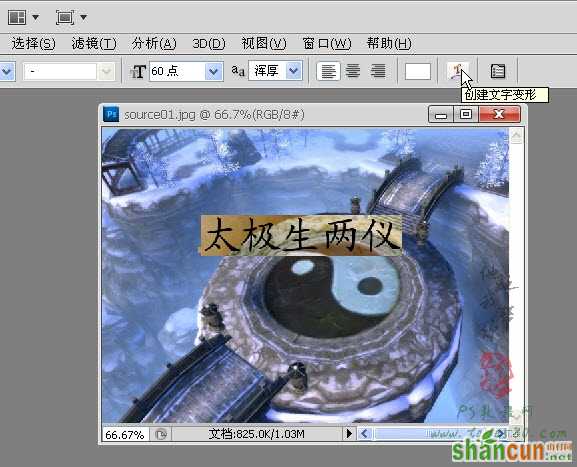Open the white text color swatch
This screenshot has width=577, height=467.
coord(418,71)
